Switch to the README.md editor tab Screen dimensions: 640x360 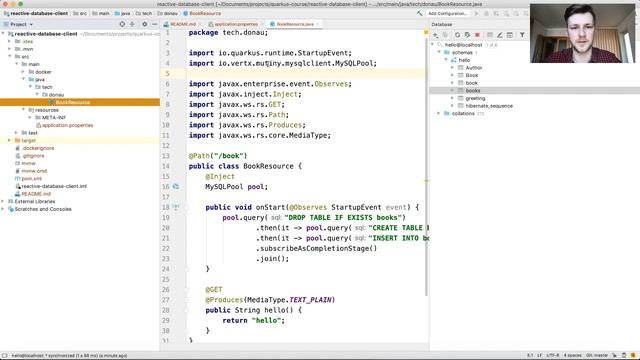click(x=182, y=24)
